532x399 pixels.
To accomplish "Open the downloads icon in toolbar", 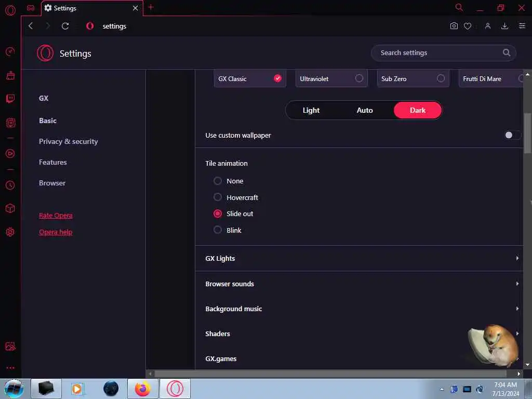I will 504,26.
